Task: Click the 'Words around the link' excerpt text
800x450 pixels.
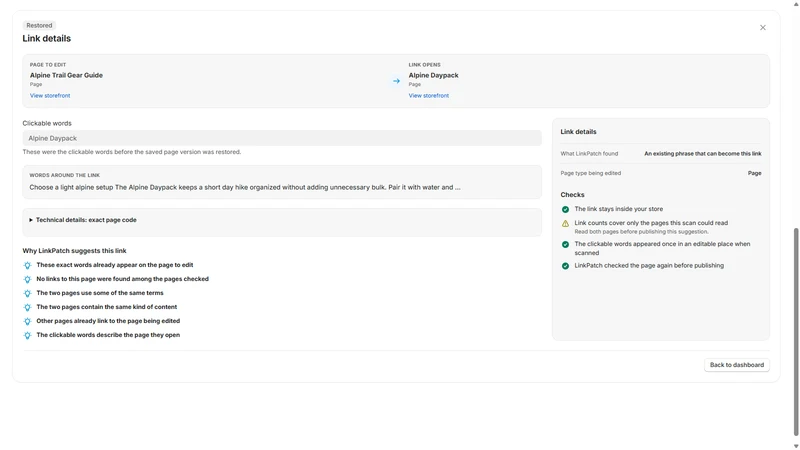Action: tap(245, 187)
